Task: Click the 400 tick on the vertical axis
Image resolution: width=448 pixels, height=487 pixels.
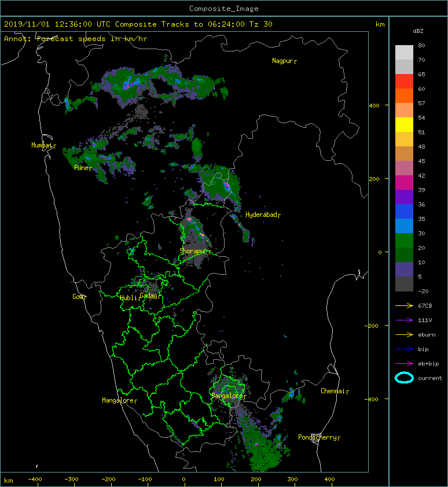Action: click(x=374, y=105)
